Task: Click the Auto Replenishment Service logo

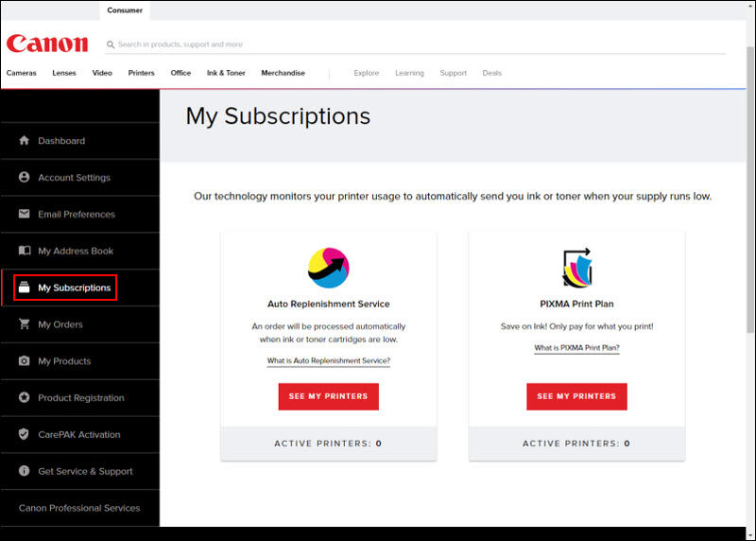Action: (328, 268)
